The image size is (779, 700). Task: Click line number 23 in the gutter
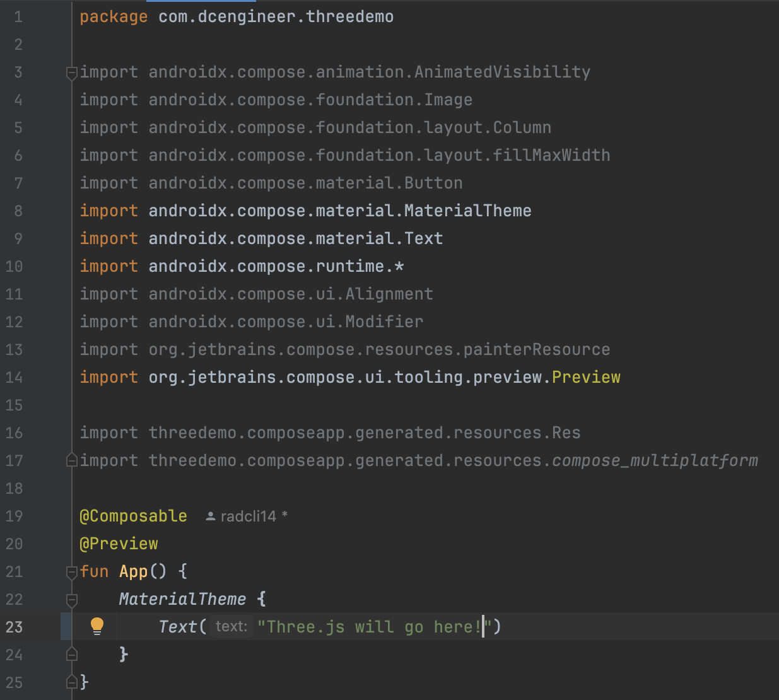point(15,627)
